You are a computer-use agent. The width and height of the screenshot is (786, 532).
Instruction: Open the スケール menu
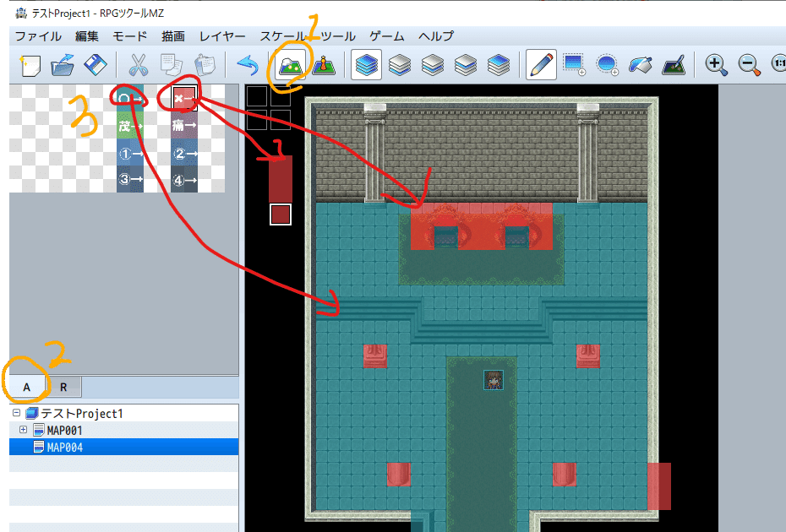point(283,36)
